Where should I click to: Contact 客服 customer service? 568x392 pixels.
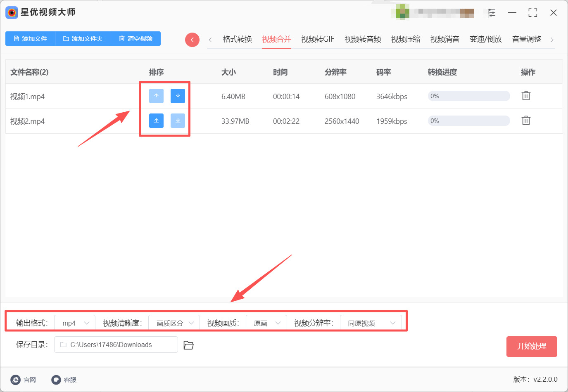pyautogui.click(x=64, y=380)
